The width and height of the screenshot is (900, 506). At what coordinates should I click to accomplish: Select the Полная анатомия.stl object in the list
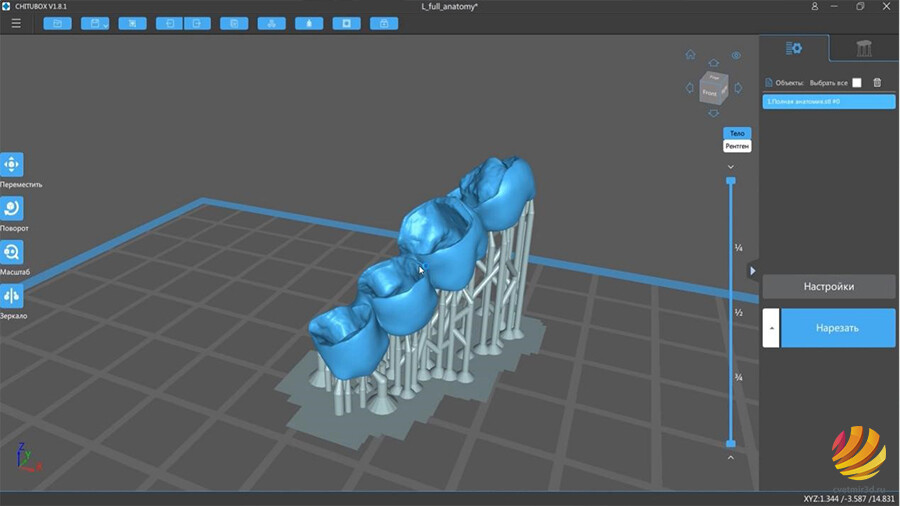(828, 102)
